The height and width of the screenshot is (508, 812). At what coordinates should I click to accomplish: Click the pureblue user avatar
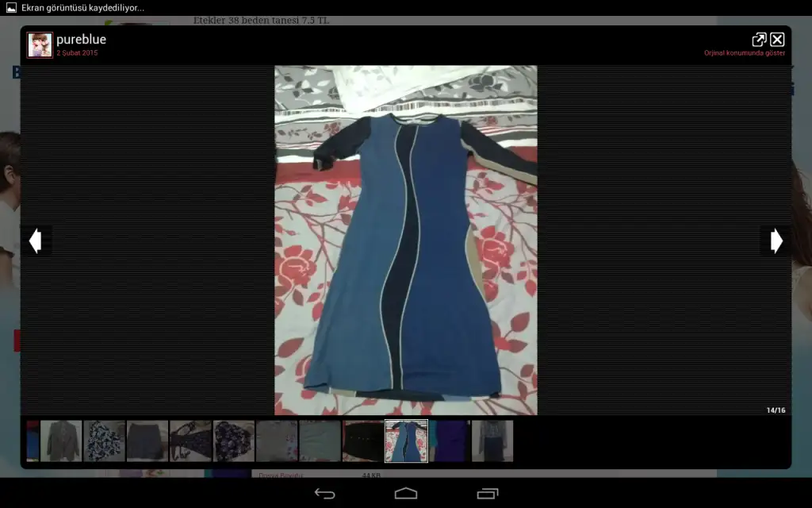point(40,45)
